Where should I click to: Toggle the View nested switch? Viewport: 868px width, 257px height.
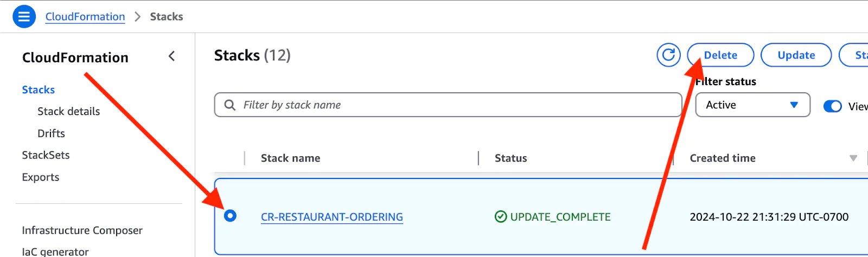point(832,106)
